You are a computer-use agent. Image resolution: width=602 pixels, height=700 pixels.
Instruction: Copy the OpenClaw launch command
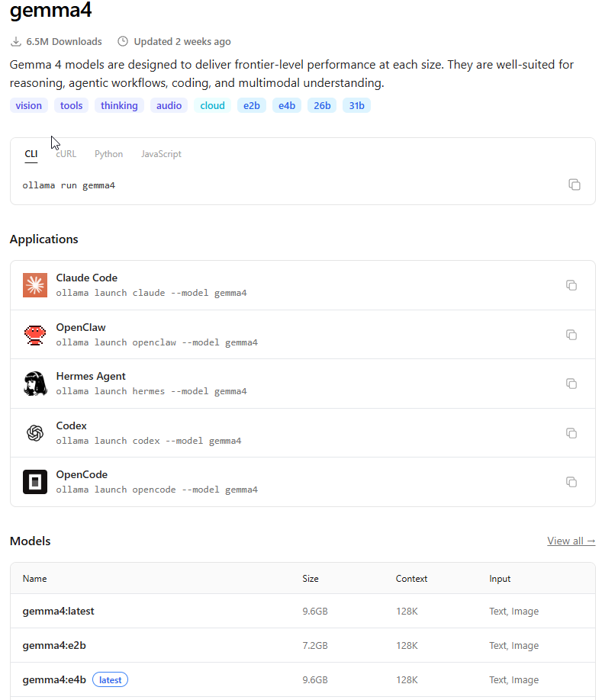click(571, 335)
